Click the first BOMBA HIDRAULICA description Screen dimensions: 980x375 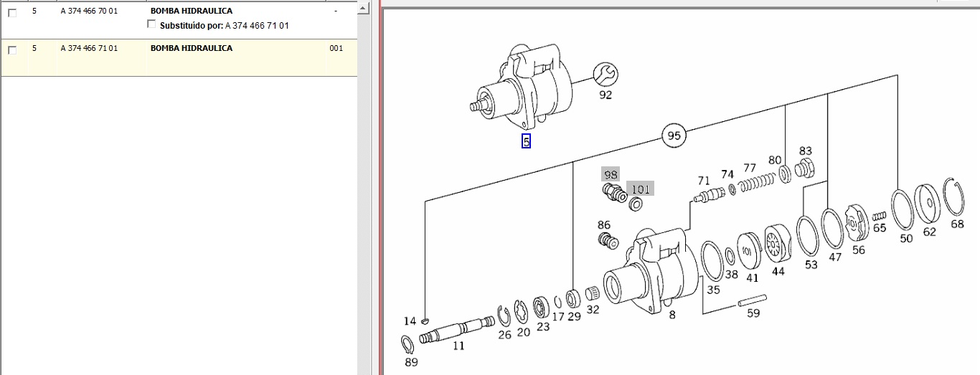pyautogui.click(x=191, y=11)
